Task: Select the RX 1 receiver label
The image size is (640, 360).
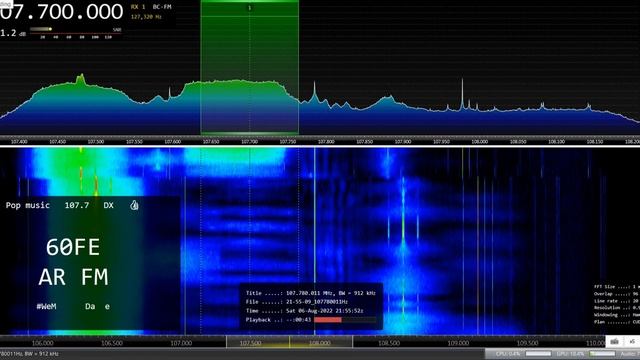Action: 138,7
